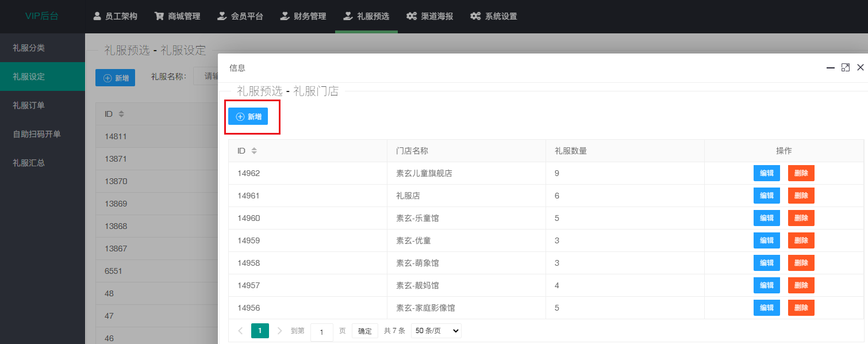Click the 商城管理 shopping cart icon

pos(159,16)
